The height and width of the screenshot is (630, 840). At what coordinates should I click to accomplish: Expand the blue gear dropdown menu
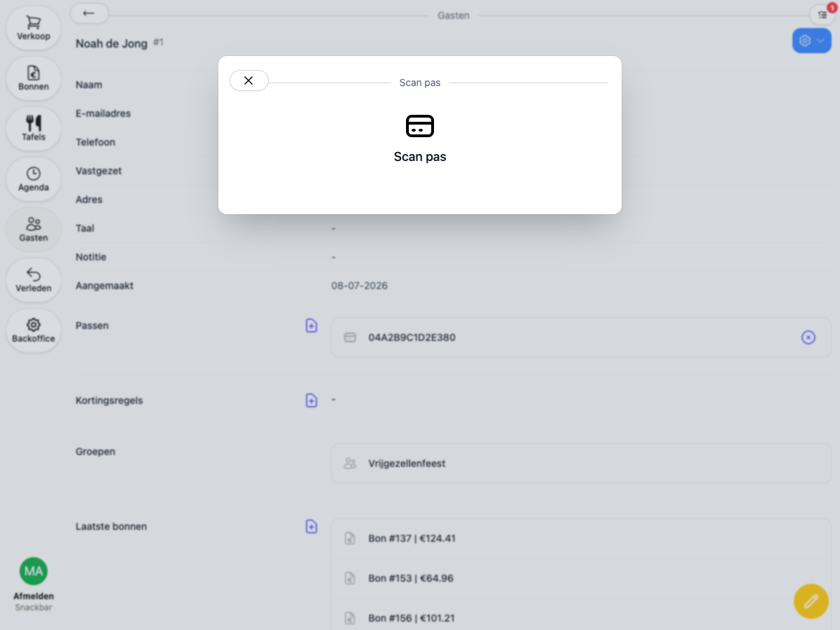point(812,41)
